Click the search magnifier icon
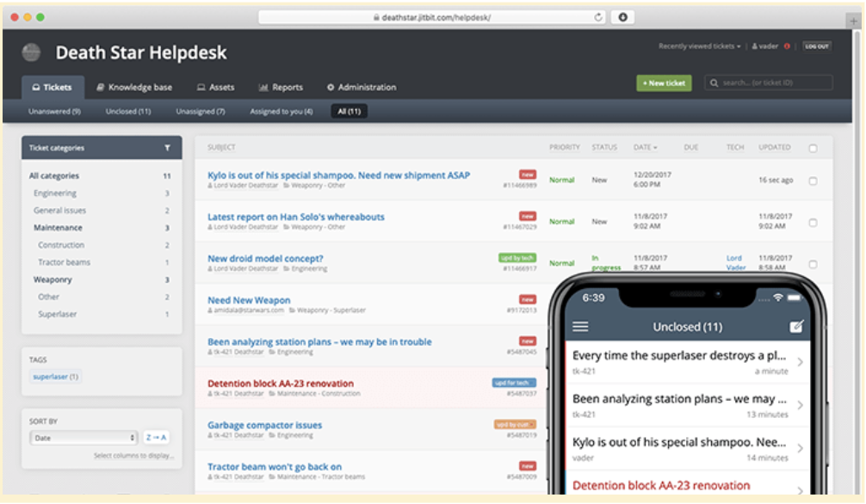 coord(714,83)
